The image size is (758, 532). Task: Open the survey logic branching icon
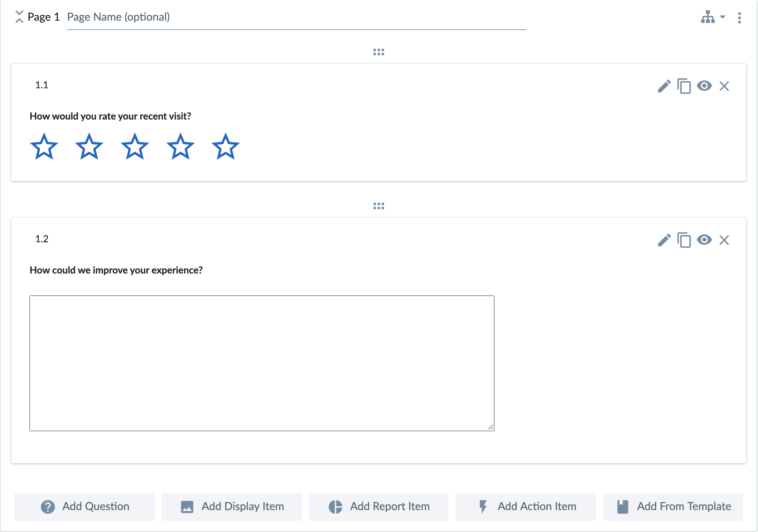coord(708,17)
